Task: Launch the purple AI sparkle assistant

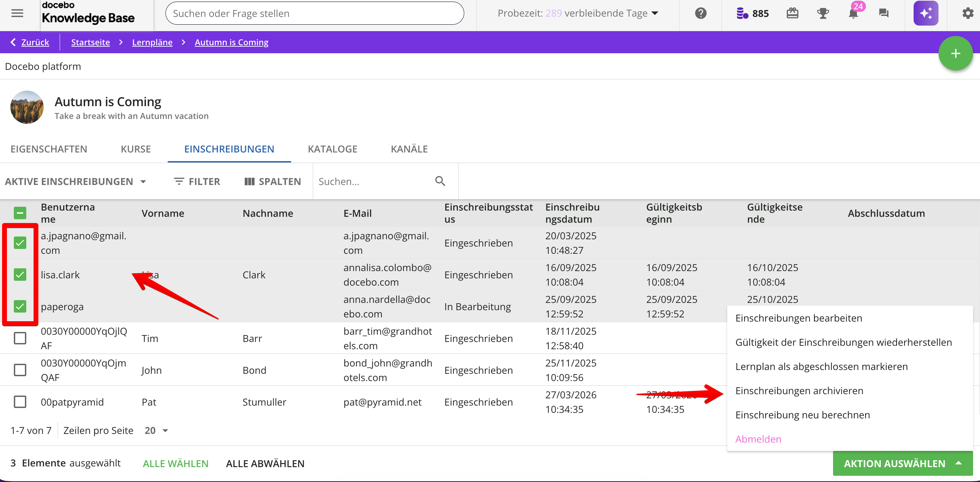Action: [x=926, y=13]
